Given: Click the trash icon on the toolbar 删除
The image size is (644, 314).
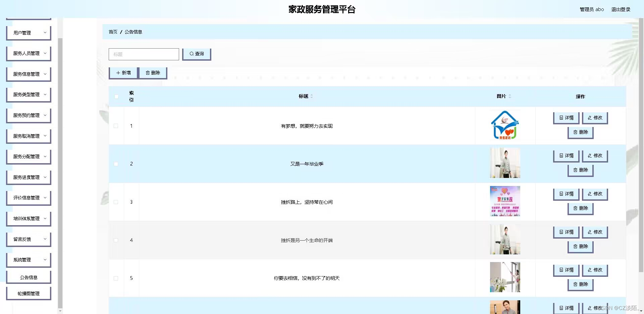Looking at the screenshot, I should coord(148,73).
